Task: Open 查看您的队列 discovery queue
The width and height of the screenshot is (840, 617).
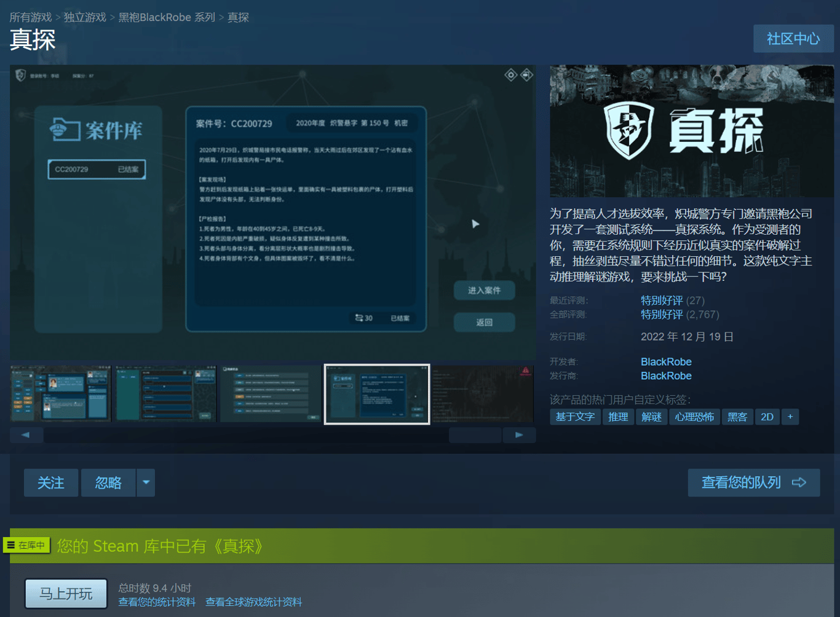Action: [753, 482]
